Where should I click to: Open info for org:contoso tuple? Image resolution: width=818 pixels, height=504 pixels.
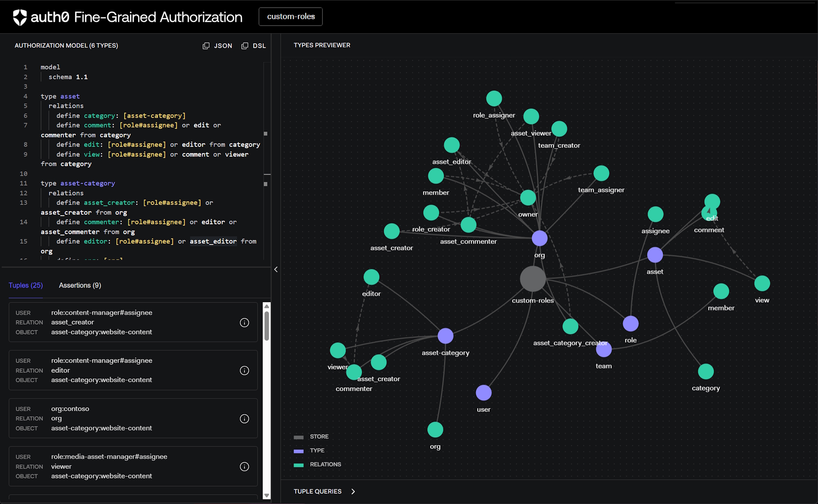click(x=244, y=419)
